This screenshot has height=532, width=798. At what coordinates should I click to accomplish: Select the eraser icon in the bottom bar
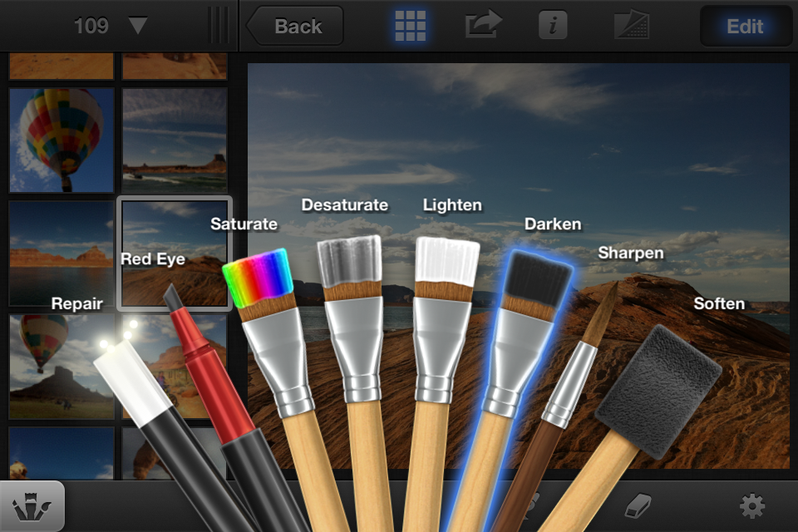(x=638, y=506)
